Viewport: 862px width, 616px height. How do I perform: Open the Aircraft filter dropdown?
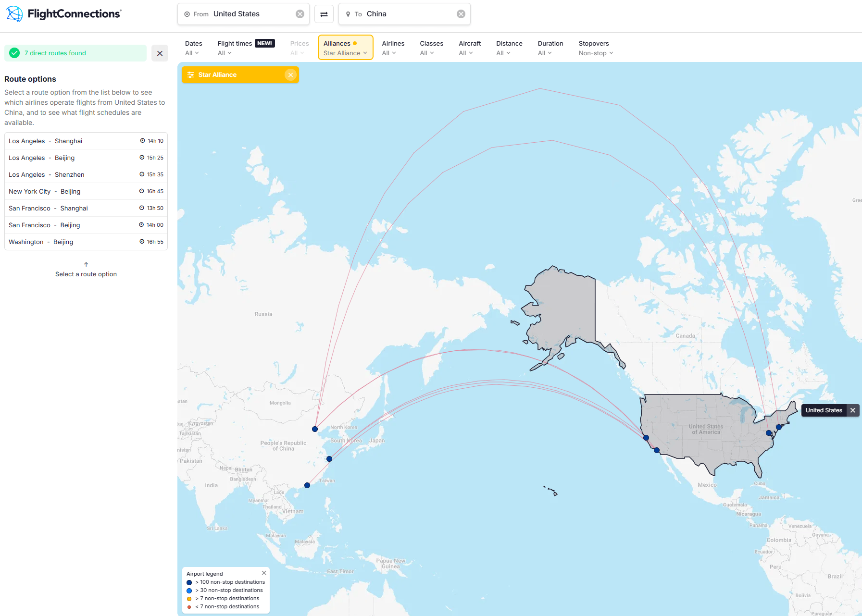(x=469, y=48)
